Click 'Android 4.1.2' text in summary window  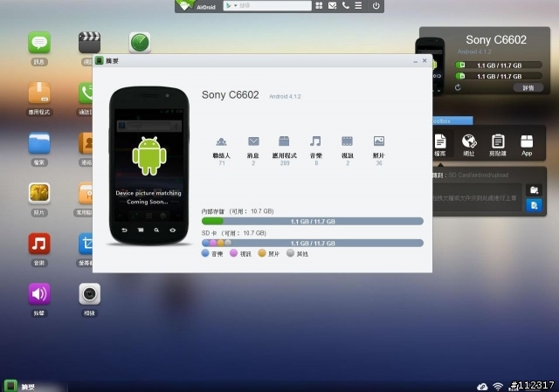click(x=285, y=97)
